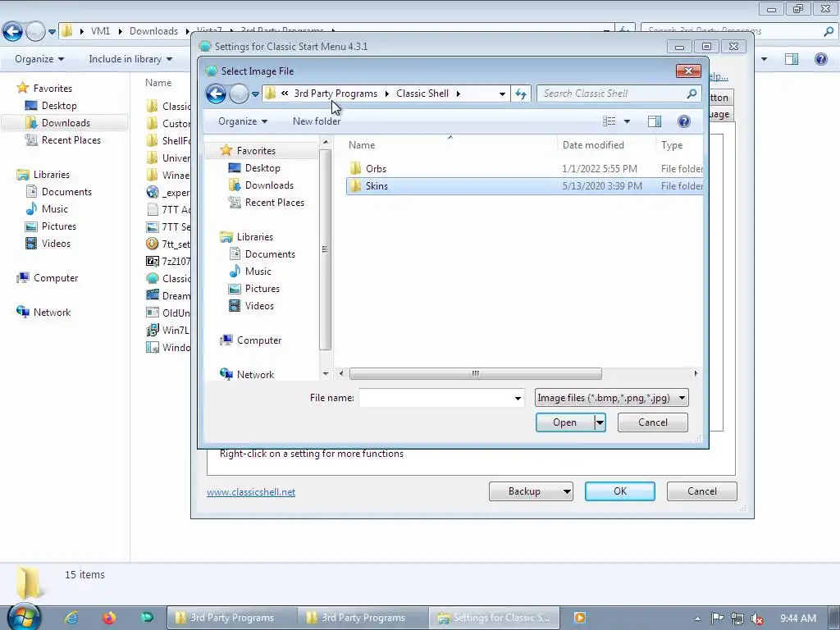The image size is (840, 630).
Task: Select the Skins folder icon
Action: coord(355,186)
